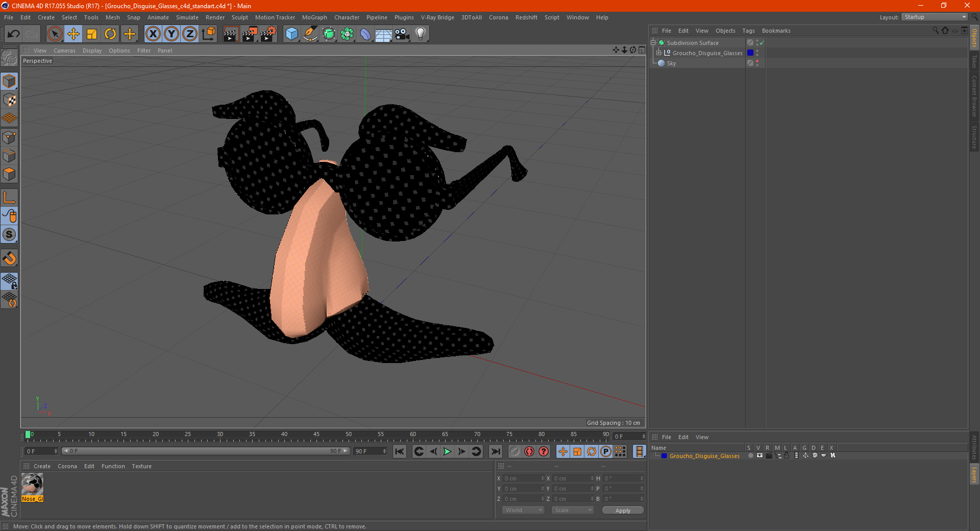Open the Array modeling objects icon
980x531 pixels.
pos(347,34)
